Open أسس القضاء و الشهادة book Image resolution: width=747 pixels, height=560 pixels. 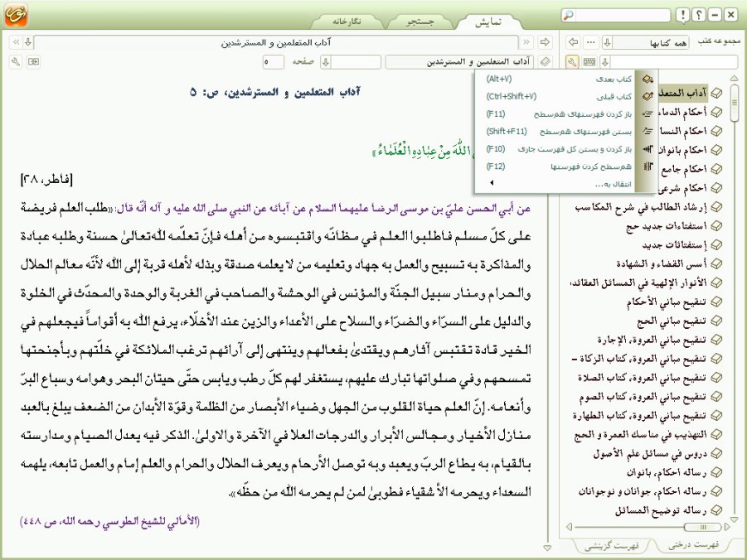pos(662,263)
